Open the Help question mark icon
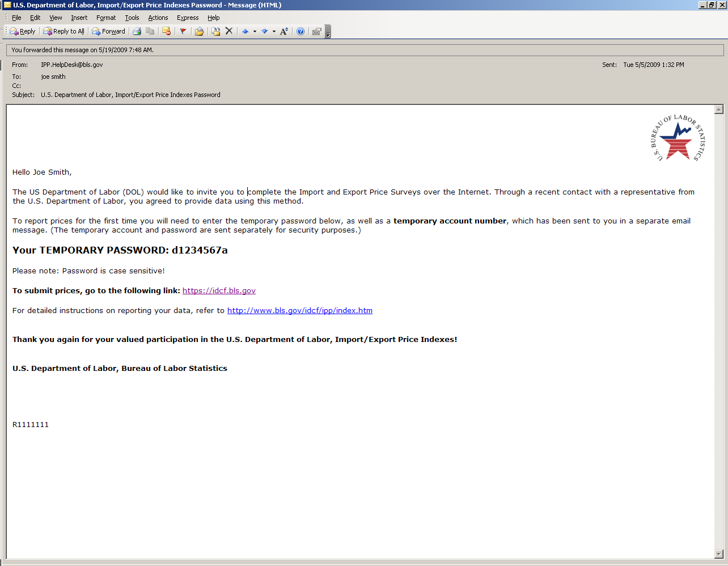 click(x=300, y=31)
